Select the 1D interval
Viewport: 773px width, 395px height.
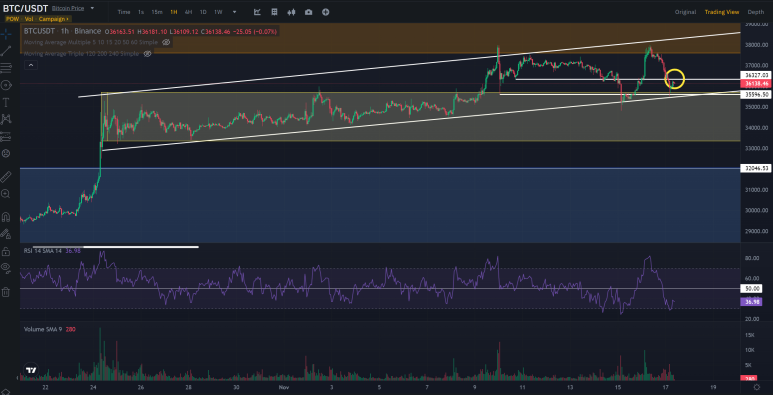(x=203, y=12)
